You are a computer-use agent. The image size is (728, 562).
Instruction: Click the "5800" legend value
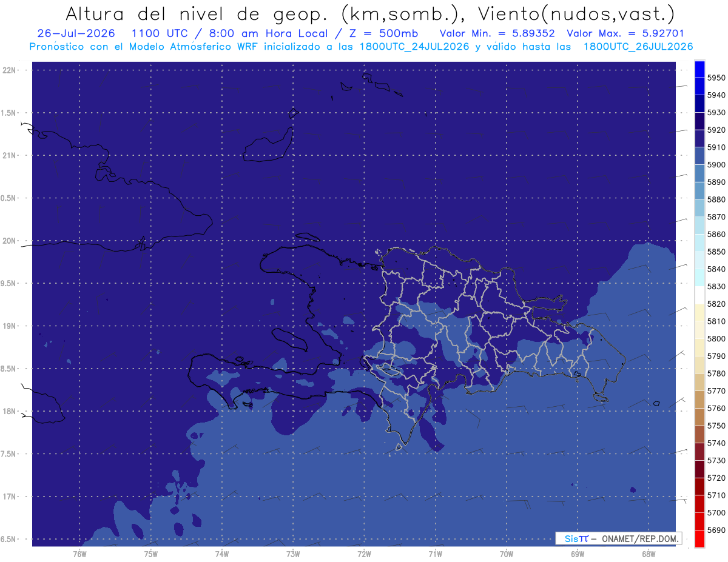(716, 338)
